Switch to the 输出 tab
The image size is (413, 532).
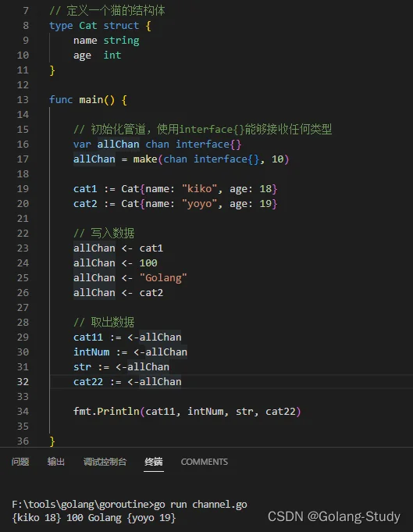[x=56, y=462]
